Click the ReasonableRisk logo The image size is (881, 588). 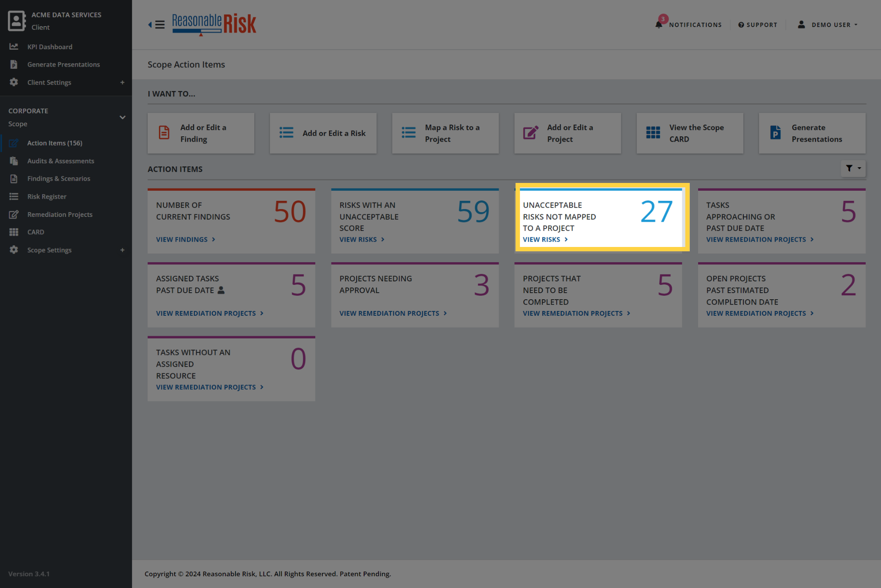coord(214,24)
